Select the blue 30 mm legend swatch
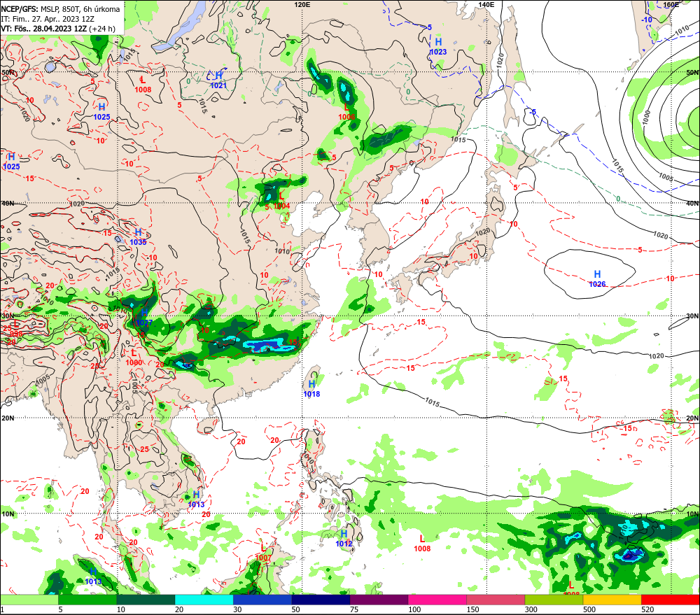Viewport: 700px width, 615px height. [x=262, y=600]
